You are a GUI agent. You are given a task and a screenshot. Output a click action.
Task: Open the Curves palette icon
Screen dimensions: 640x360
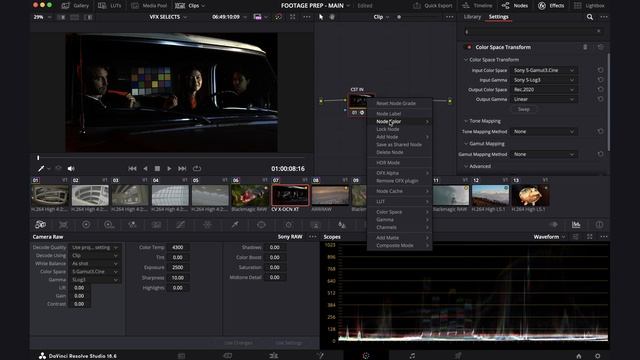point(180,224)
